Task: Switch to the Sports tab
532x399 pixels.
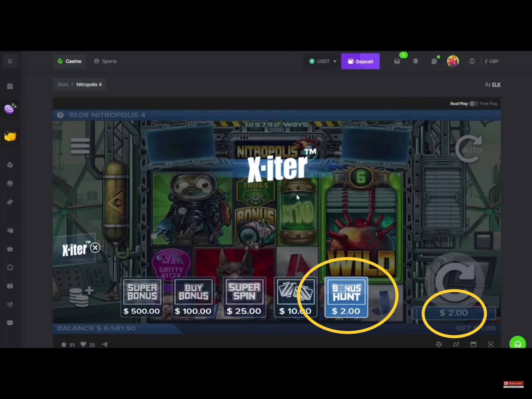Action: point(105,61)
